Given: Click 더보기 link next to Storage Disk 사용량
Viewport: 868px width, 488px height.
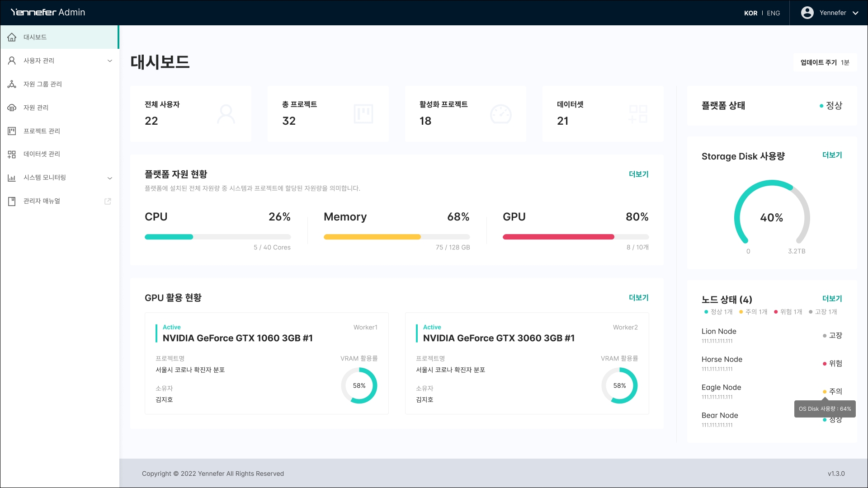Looking at the screenshot, I should [x=832, y=155].
